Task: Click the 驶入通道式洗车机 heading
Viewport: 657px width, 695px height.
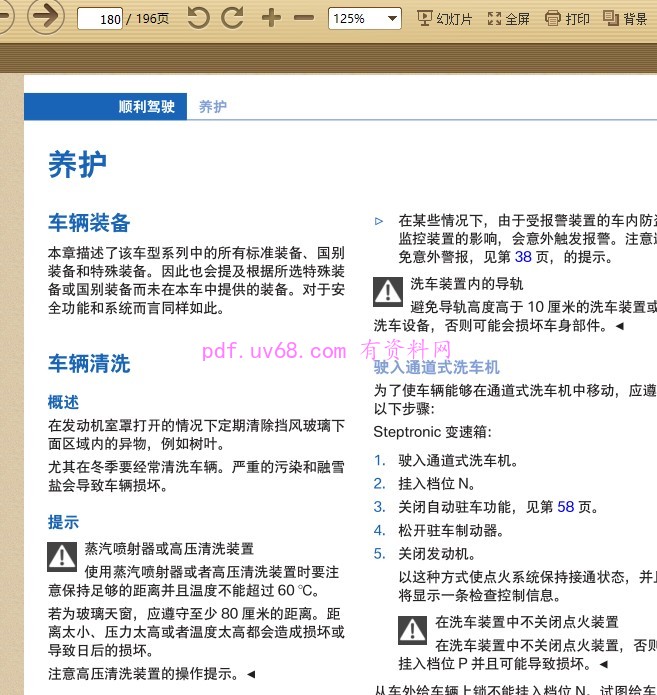Action: point(437,367)
